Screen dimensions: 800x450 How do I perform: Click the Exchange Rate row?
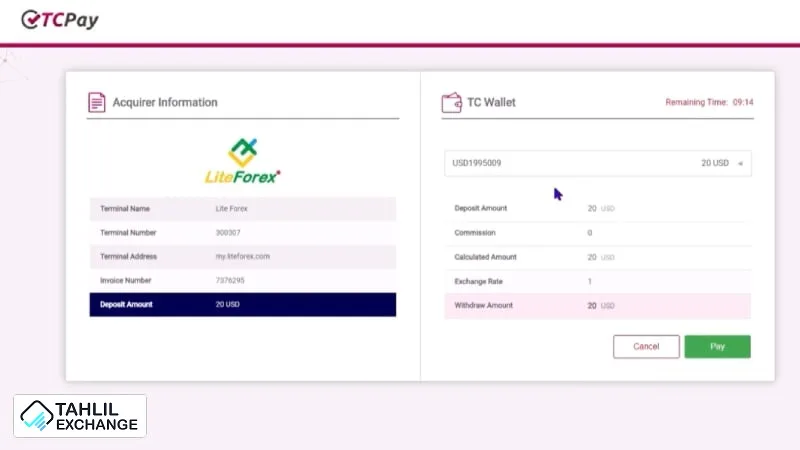coord(597,281)
